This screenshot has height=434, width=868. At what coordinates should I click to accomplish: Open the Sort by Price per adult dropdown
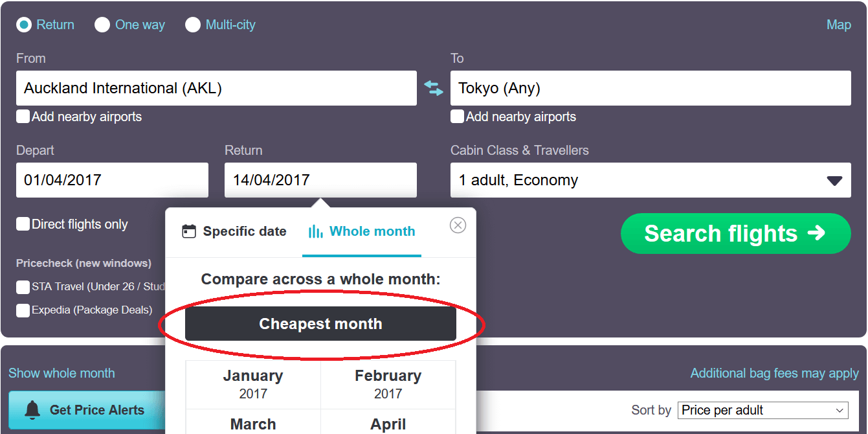(x=764, y=410)
